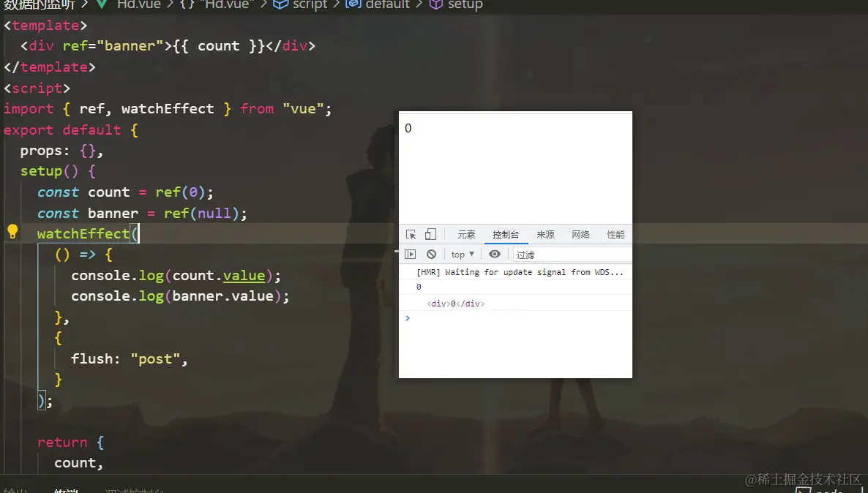Switch to the 元素 DevTools tab
Screen dimensions: 868x493
[466, 235]
